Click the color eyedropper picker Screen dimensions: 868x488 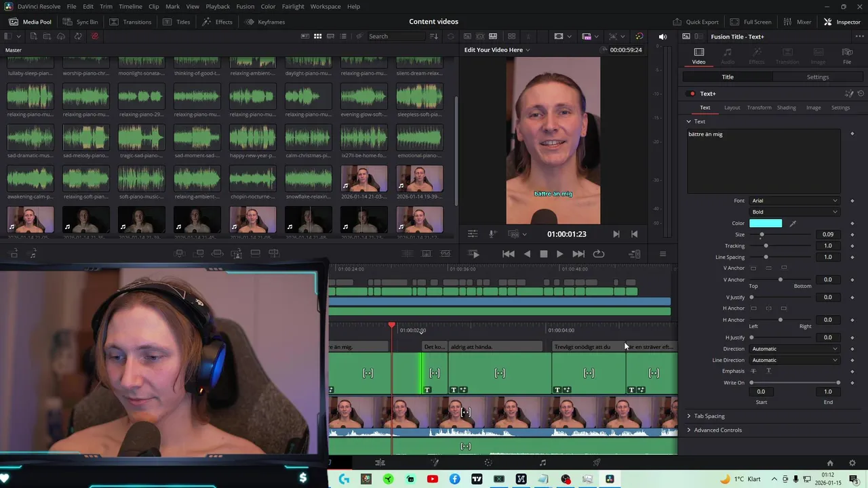[793, 223]
